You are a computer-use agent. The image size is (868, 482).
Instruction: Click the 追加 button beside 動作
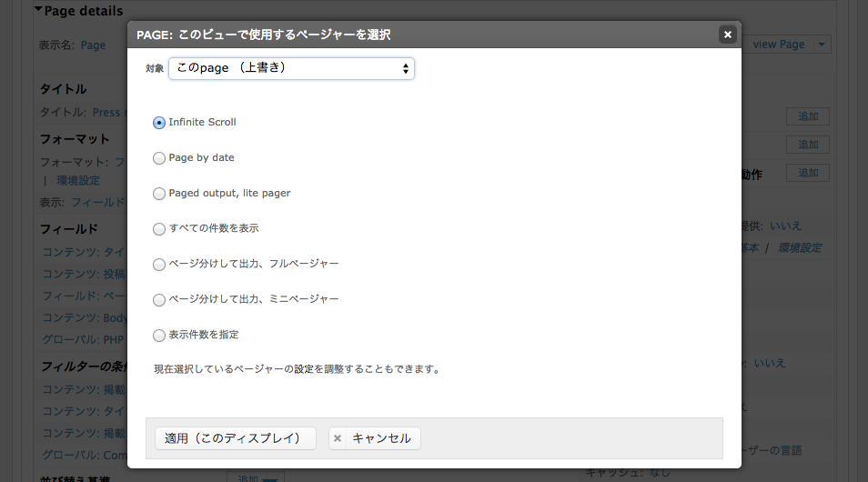[x=808, y=173]
